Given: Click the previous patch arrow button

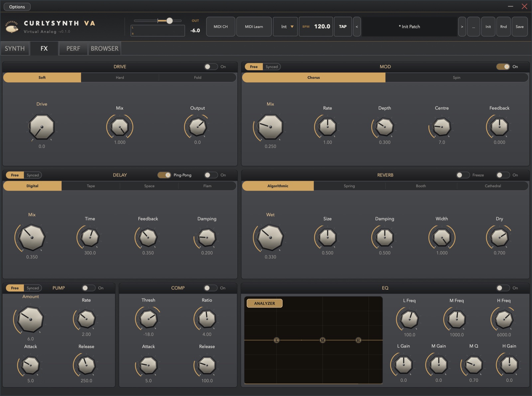Looking at the screenshot, I should (357, 27).
